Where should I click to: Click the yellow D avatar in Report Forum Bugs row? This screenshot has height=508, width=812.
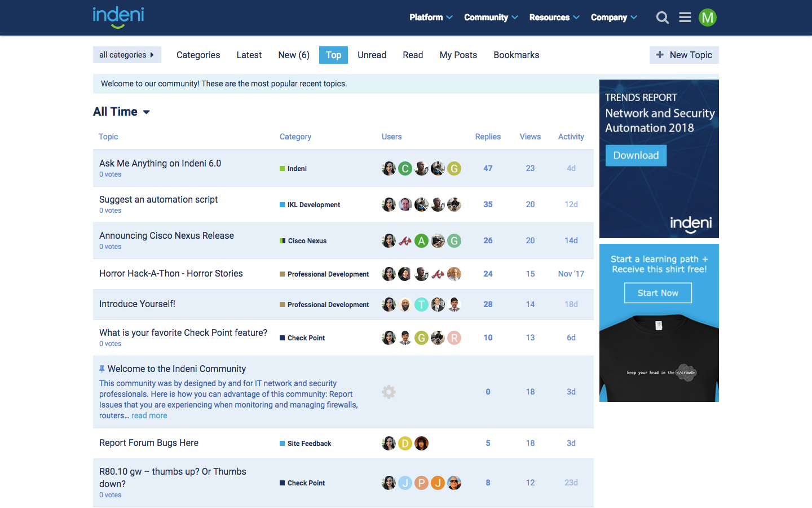pyautogui.click(x=405, y=443)
